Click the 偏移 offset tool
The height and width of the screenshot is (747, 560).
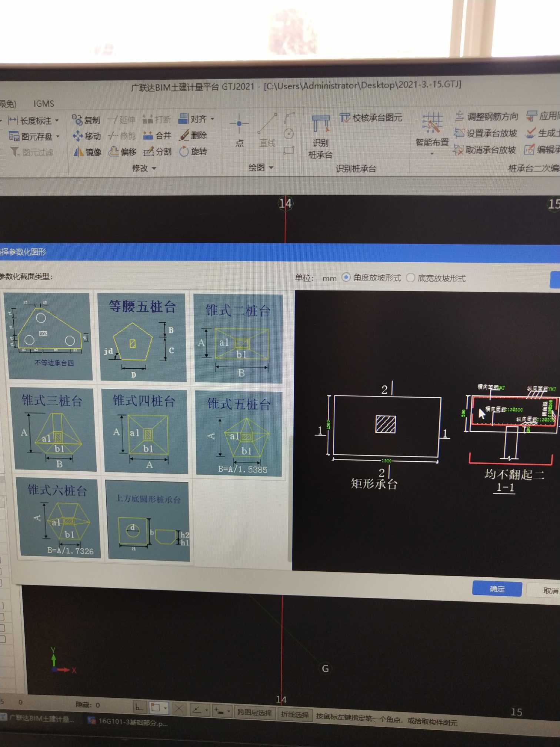coord(122,152)
